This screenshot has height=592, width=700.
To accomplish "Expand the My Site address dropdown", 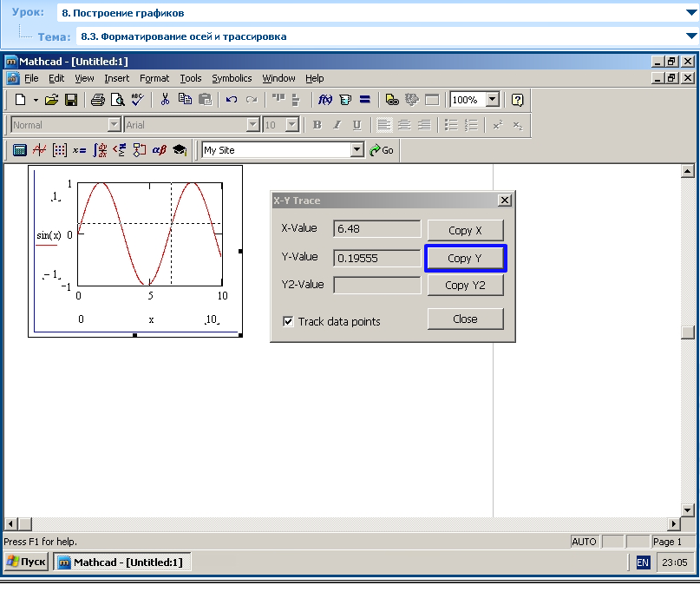I will click(x=357, y=149).
